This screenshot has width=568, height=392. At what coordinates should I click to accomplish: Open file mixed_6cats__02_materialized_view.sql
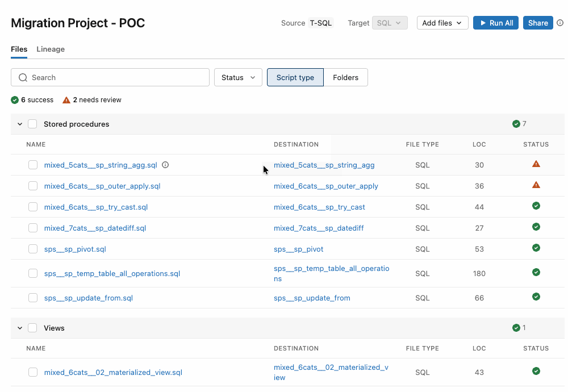coord(113,372)
